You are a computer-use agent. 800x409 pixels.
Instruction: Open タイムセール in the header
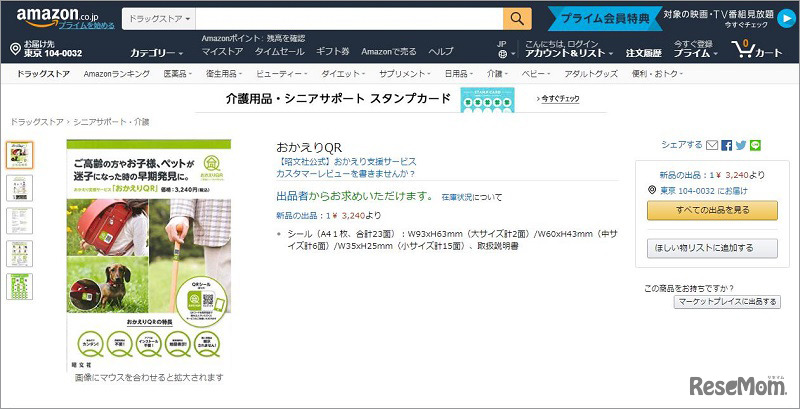point(280,52)
